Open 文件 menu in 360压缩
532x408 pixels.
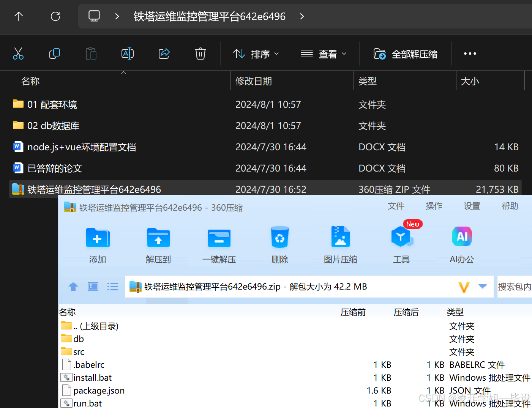[x=396, y=206]
